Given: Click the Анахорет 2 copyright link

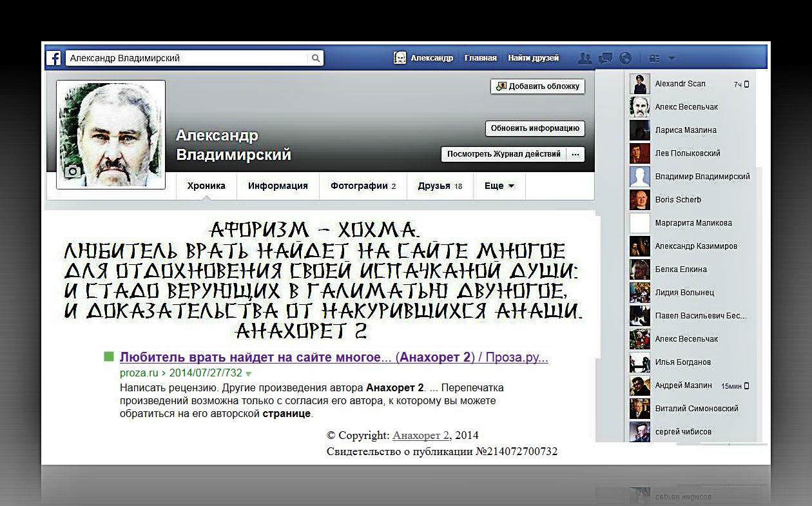Looking at the screenshot, I should (x=421, y=435).
